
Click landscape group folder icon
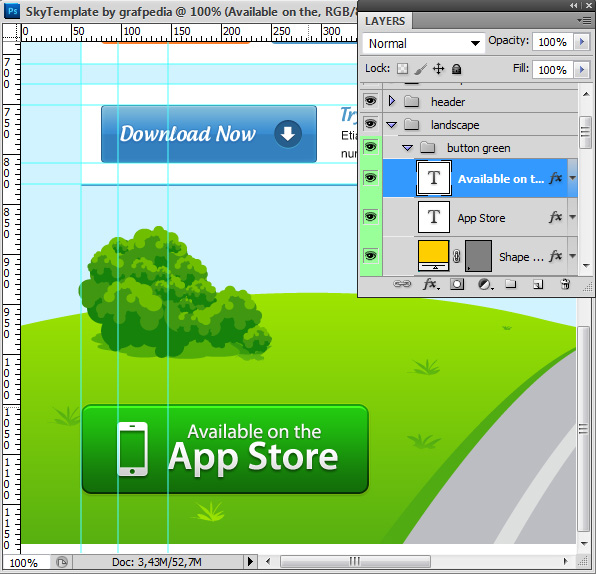click(x=411, y=124)
